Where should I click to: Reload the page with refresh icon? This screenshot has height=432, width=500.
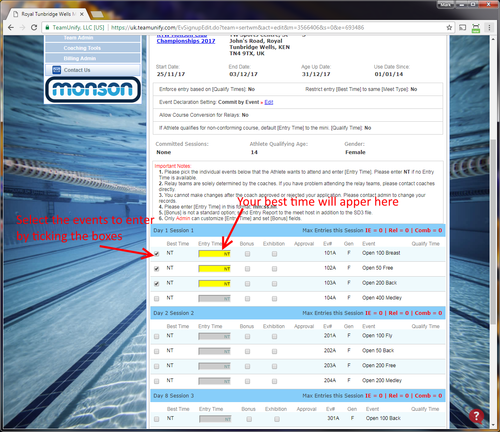[34, 28]
